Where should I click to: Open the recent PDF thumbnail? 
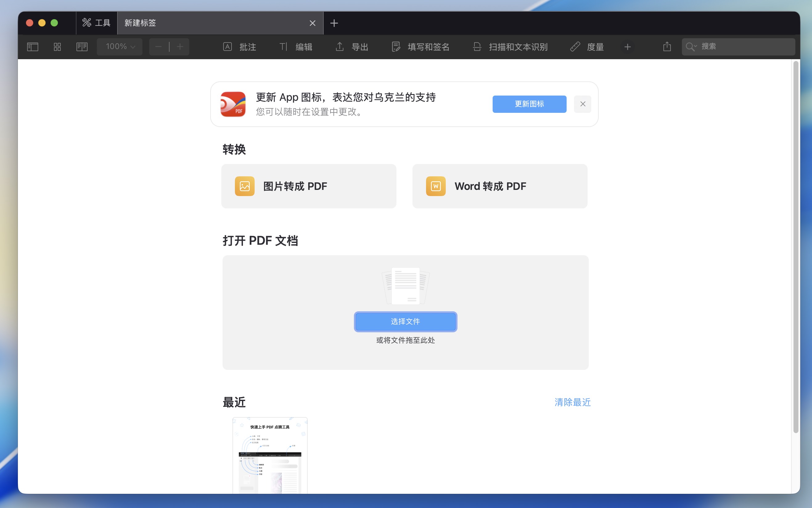[270, 455]
